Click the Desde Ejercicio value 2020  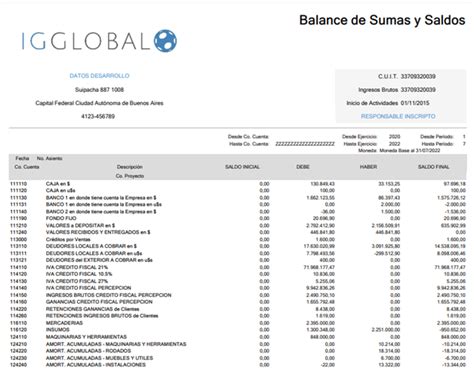tap(394, 137)
